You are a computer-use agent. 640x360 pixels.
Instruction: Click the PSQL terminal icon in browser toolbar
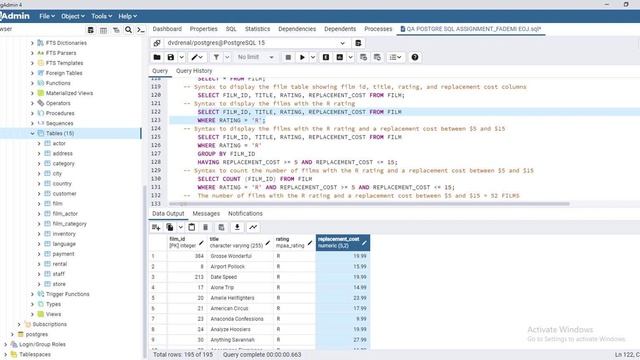pos(141,30)
